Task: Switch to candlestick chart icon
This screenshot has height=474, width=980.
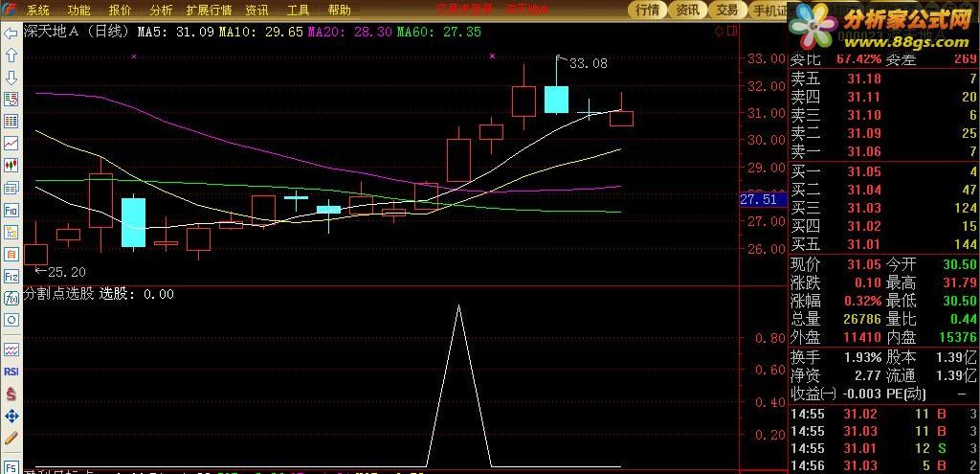Action: pos(11,165)
